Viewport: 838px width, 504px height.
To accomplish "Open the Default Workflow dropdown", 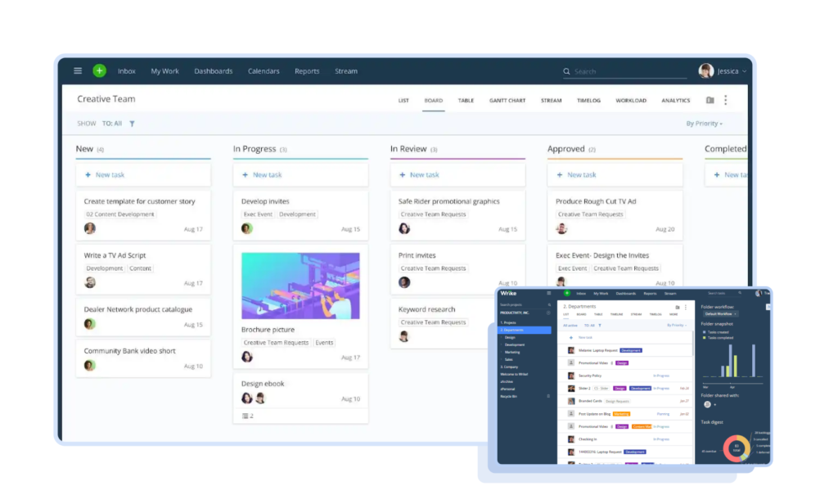I will (719, 313).
